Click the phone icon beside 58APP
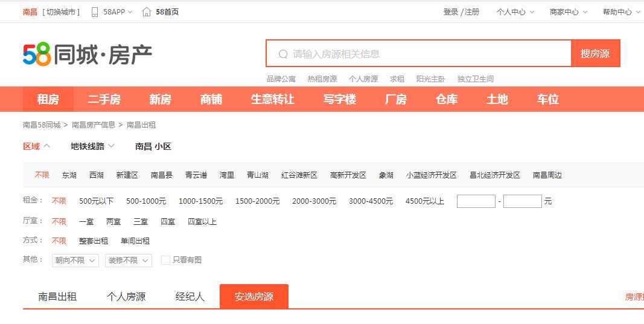The image size is (644, 324). click(x=95, y=12)
